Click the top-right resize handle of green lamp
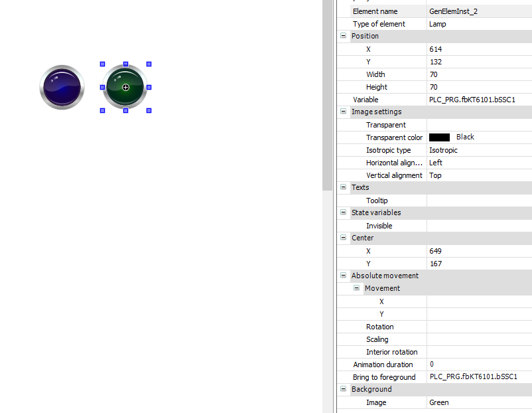This screenshot has height=413, width=532. point(149,64)
